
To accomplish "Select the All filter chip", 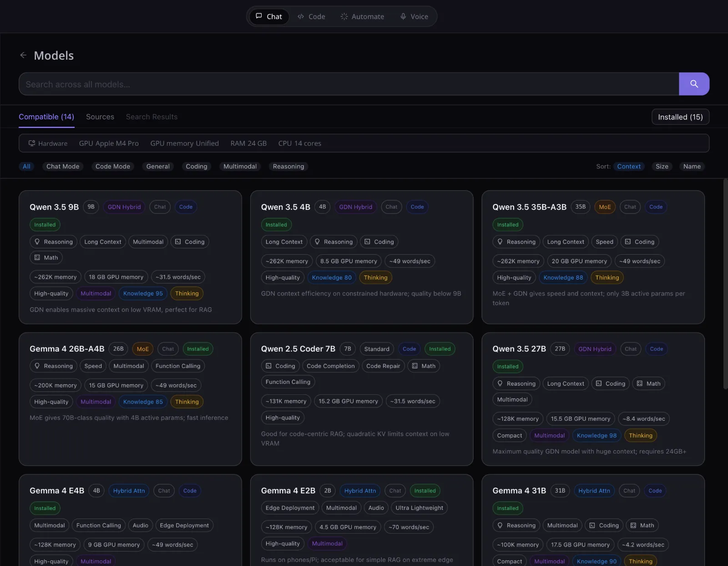I will tap(27, 166).
